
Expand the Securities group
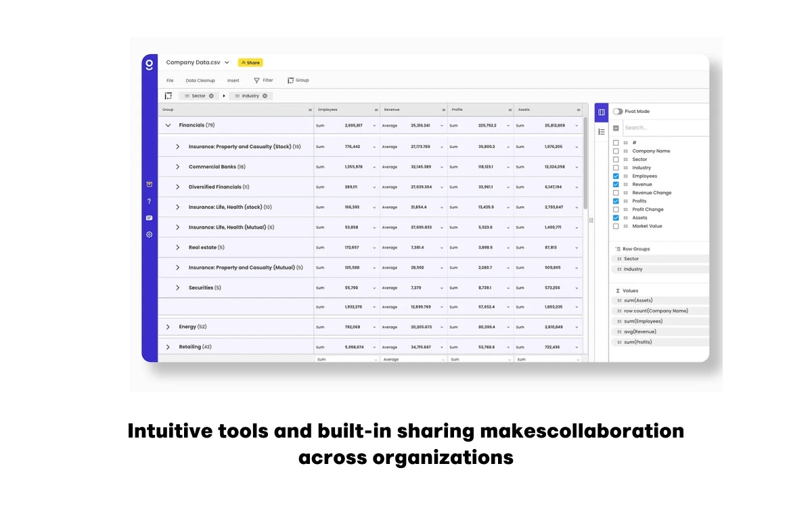(x=178, y=287)
